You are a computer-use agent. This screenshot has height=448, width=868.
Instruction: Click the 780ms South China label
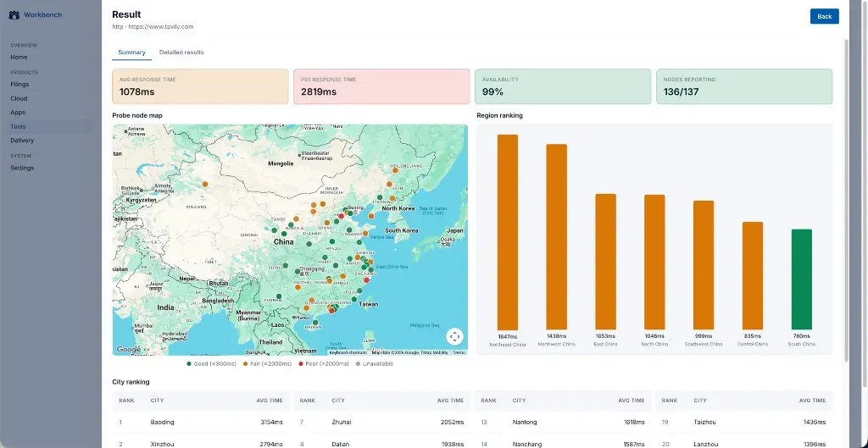[802, 336]
